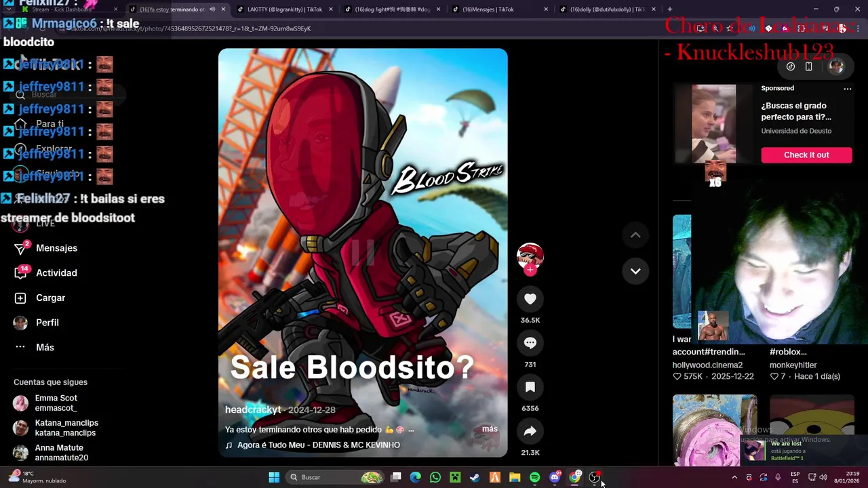Image resolution: width=868 pixels, height=488 pixels.
Task: Click the Mensajes paper-plane icon
Action: pyautogui.click(x=20, y=249)
